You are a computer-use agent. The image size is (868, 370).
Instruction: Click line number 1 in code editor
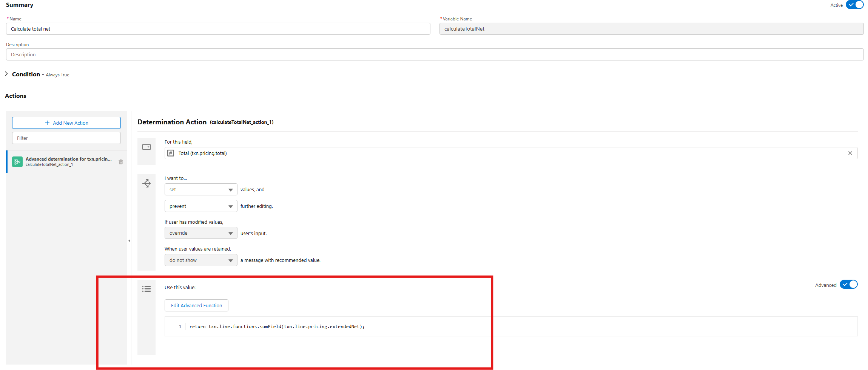tap(180, 327)
